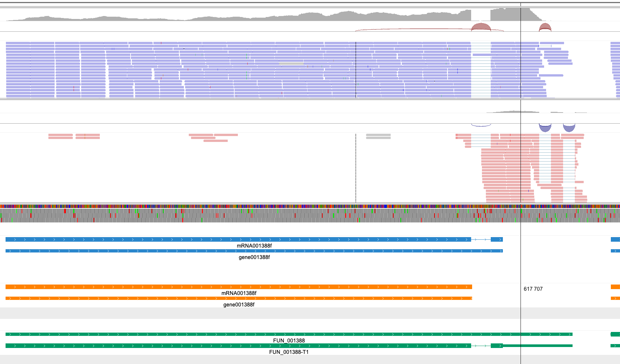Click the leftmost pink read cluster
The image size is (620, 364).
click(61, 136)
